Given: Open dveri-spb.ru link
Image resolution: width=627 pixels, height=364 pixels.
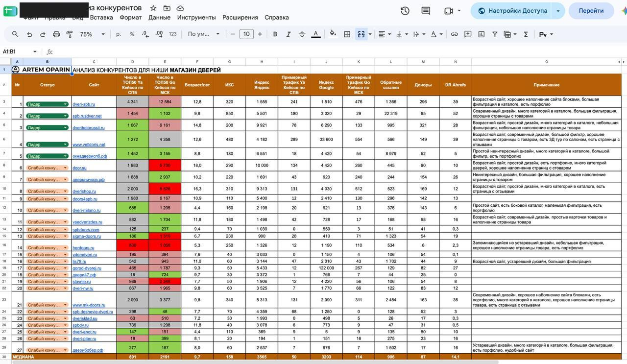Looking at the screenshot, I should (x=84, y=104).
